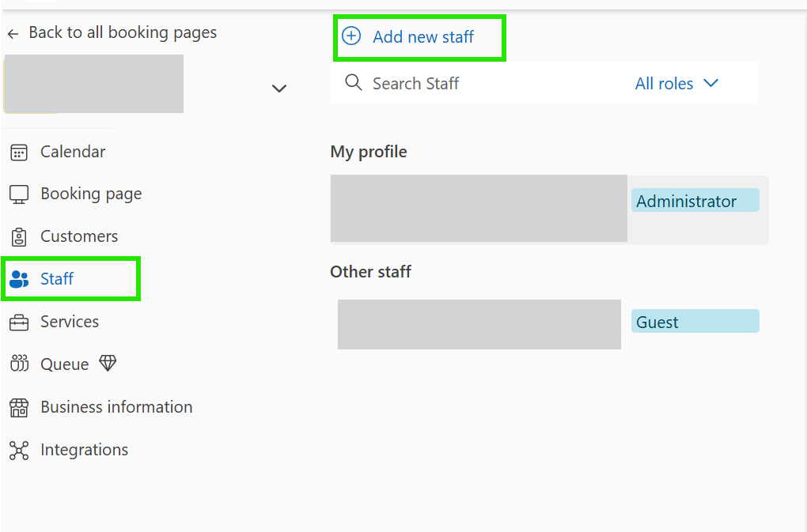Click the Back to all booking pages link
This screenshot has height=532, width=807.
pos(123,32)
